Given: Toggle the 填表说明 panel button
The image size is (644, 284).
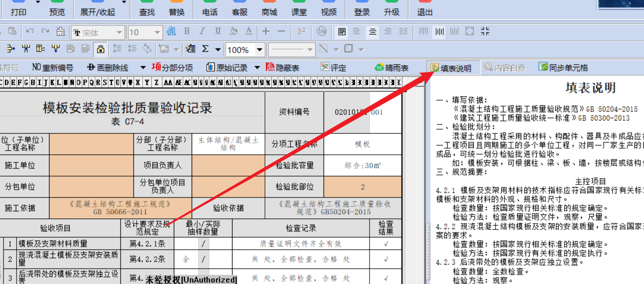Looking at the screenshot, I should point(451,68).
